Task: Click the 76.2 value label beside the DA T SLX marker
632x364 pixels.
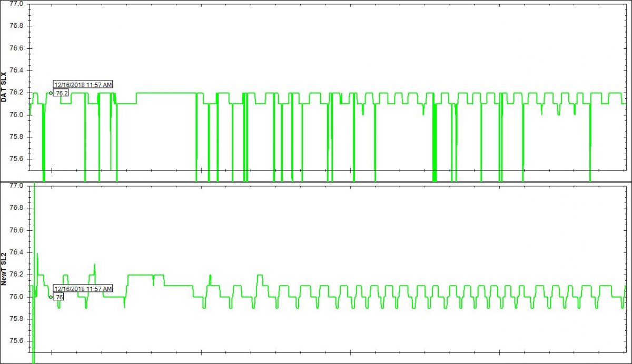Action: tap(62, 93)
